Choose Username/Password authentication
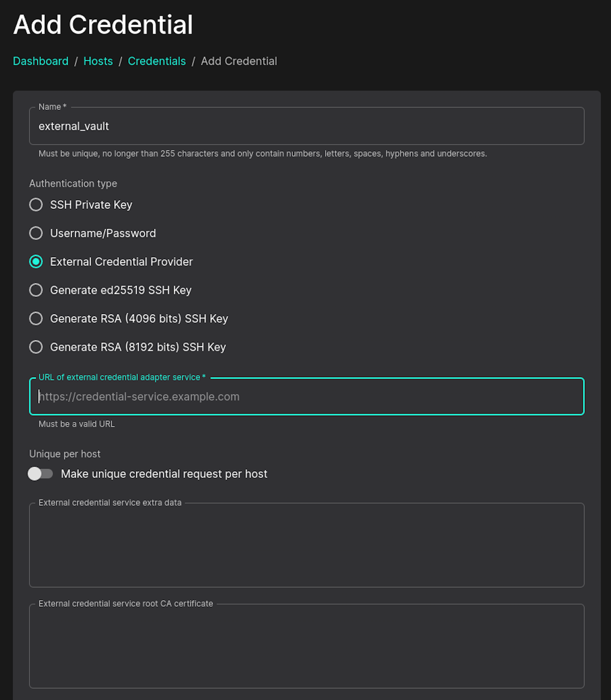 coord(36,233)
